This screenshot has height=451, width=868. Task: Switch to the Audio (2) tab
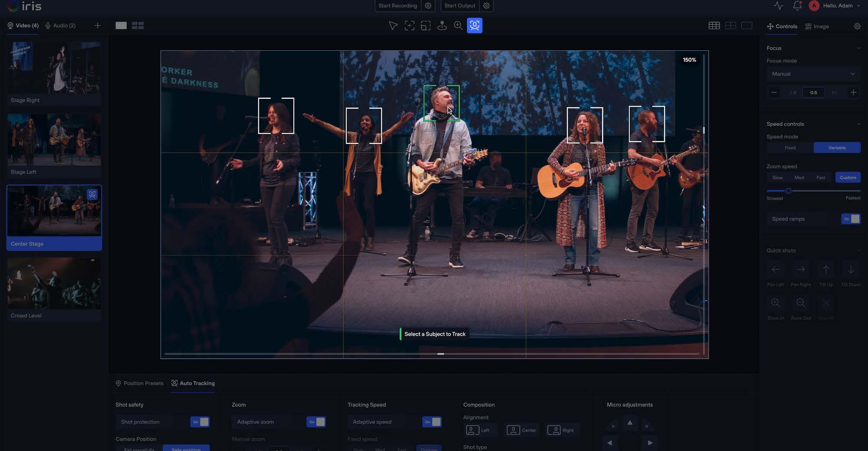pos(60,26)
